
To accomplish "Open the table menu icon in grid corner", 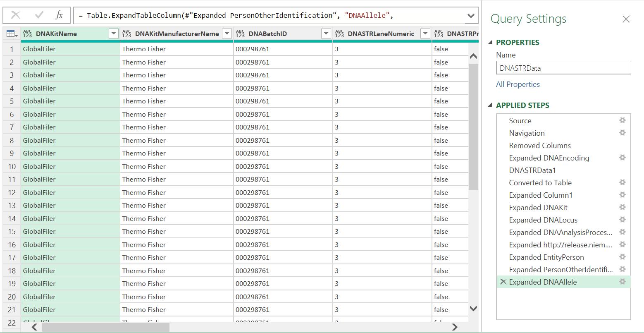I will click(11, 34).
